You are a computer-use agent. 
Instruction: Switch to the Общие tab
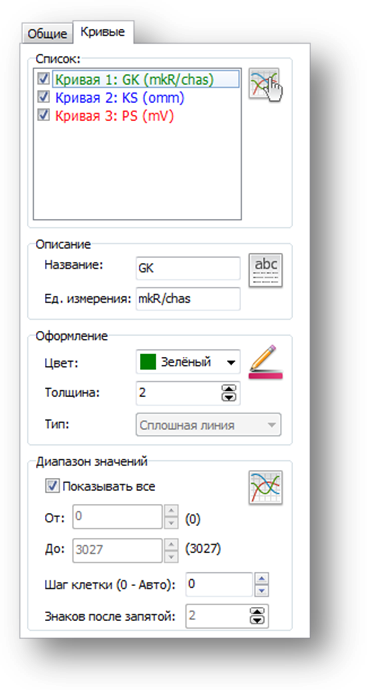[x=47, y=34]
